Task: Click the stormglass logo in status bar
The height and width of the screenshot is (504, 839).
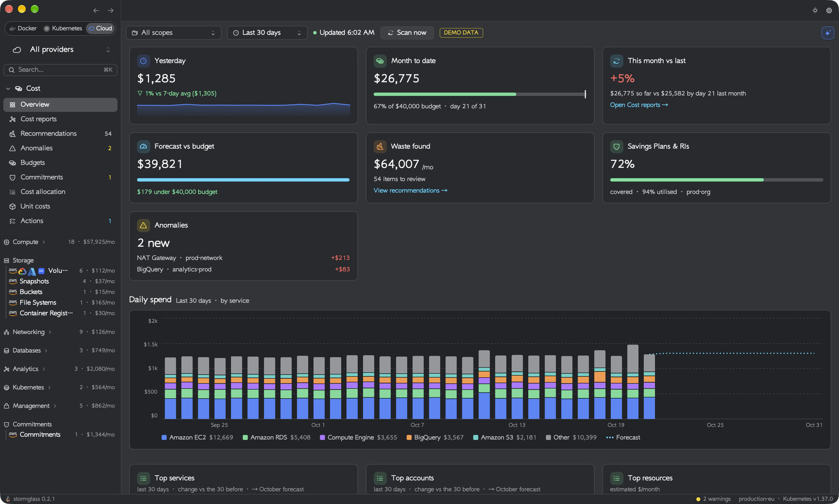Action: 8,499
